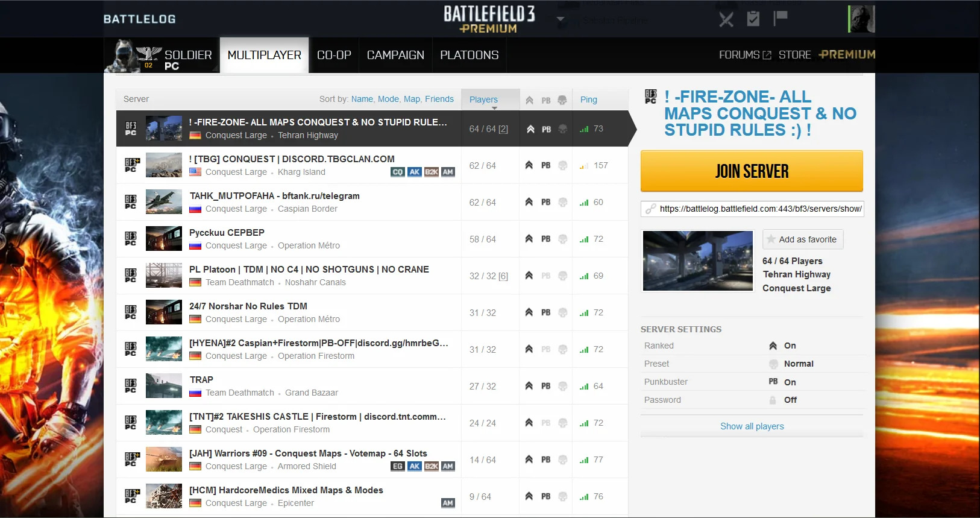Click the German flag on PL Platoon row
The width and height of the screenshot is (980, 518).
(195, 282)
